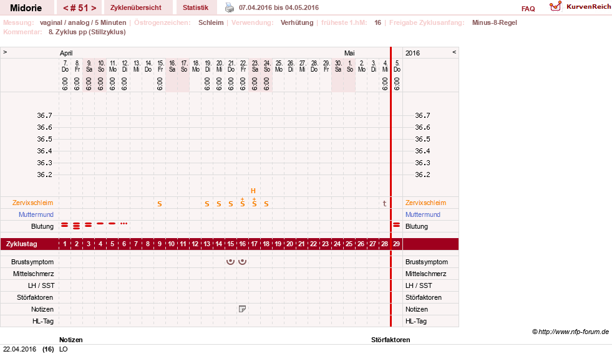Click the Störfaktoren heading below the chart
Viewport: 612px width, 364px height.
391,340
